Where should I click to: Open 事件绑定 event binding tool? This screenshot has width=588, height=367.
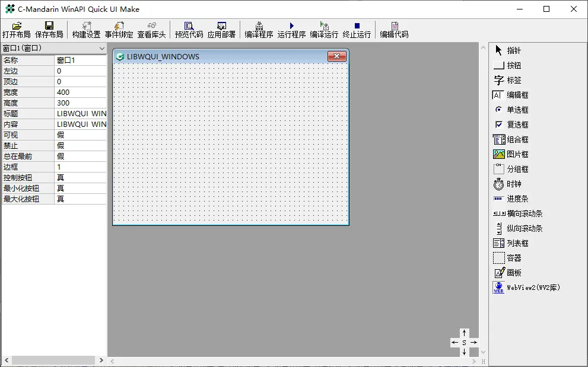coord(119,26)
